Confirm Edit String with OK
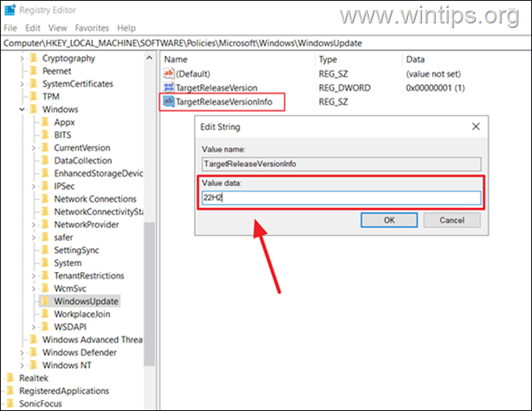 pos(389,220)
